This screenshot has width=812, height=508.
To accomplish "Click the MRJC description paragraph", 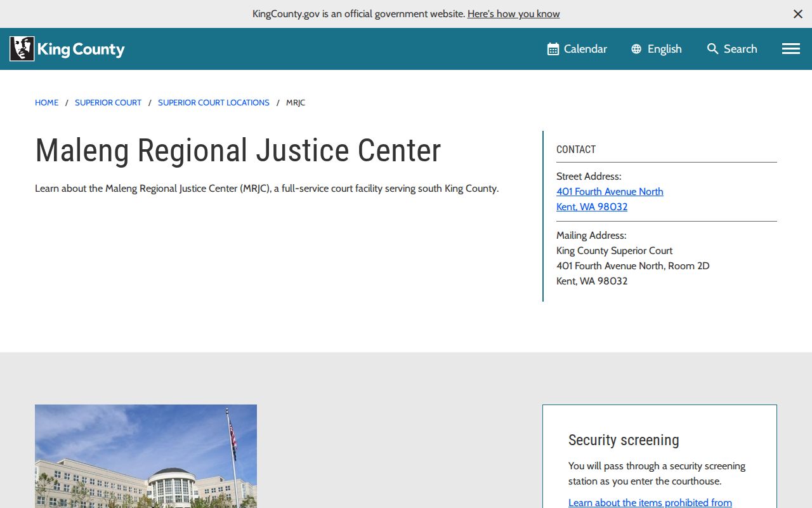I will 267,189.
